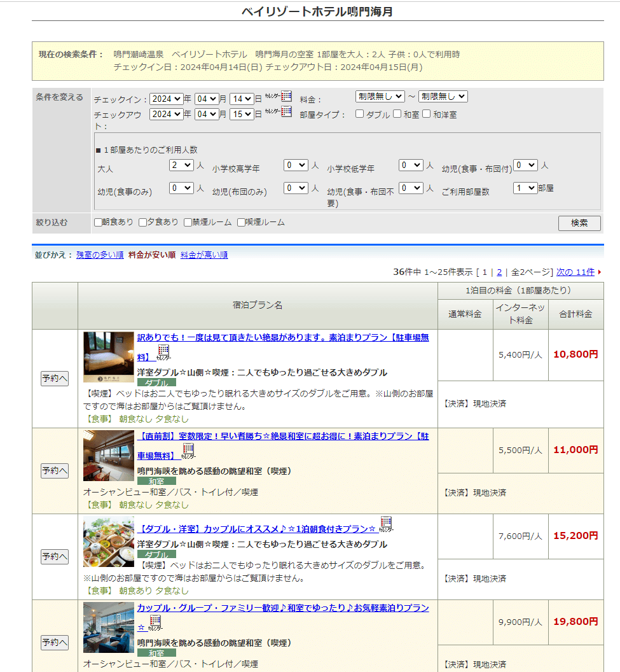Screen dimensions: 620x672
Task: Click the 朝食付きプラン food thumbnail
Action: (x=109, y=542)
